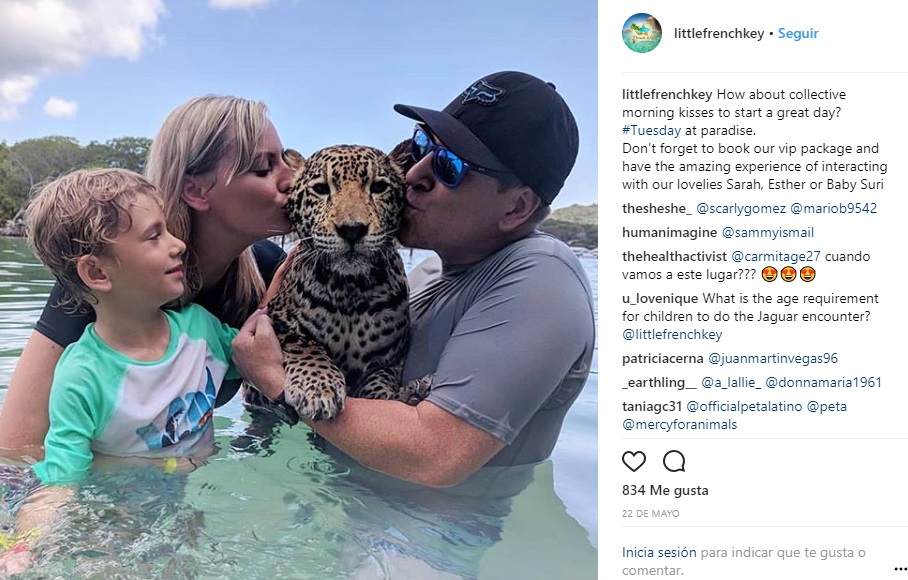Like the post with the heart icon
Viewport: 908px width, 580px height.
point(634,461)
